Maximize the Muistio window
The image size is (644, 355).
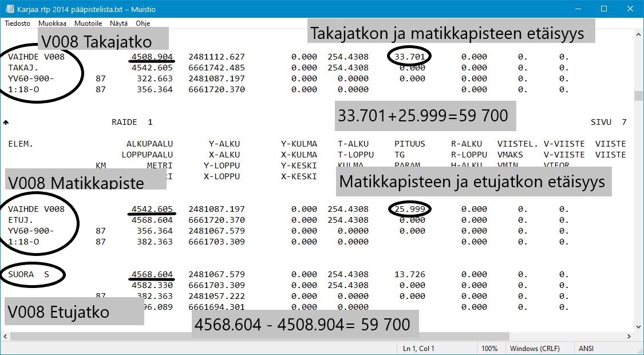pos(603,9)
